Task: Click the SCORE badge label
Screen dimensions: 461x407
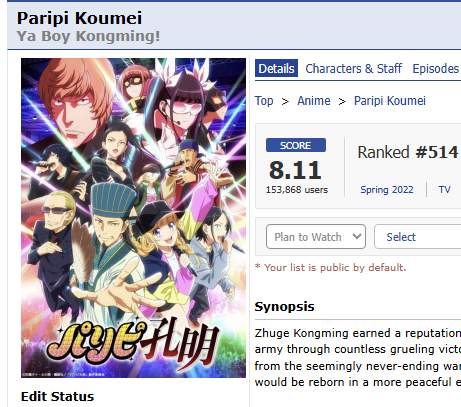Action: [x=296, y=145]
